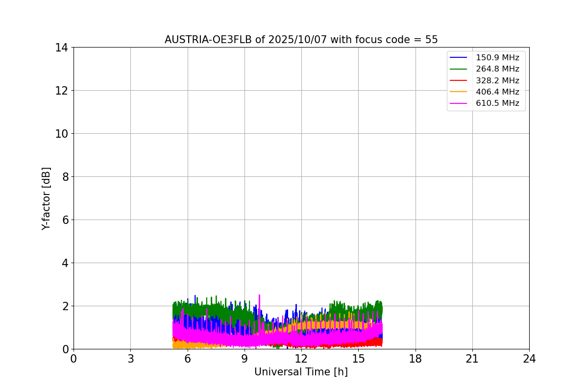The image size is (588, 392).
Task: Click the y-axis tick label 8
Action: pyautogui.click(x=65, y=177)
